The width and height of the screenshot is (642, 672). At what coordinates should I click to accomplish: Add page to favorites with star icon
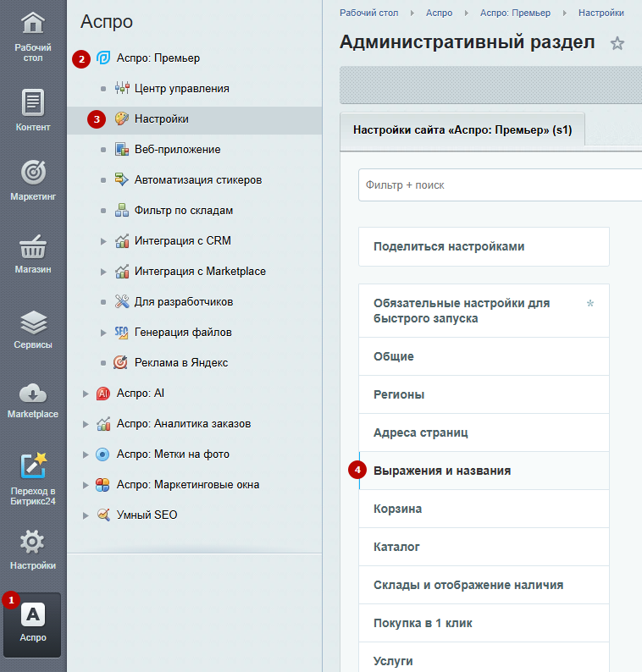pyautogui.click(x=617, y=43)
